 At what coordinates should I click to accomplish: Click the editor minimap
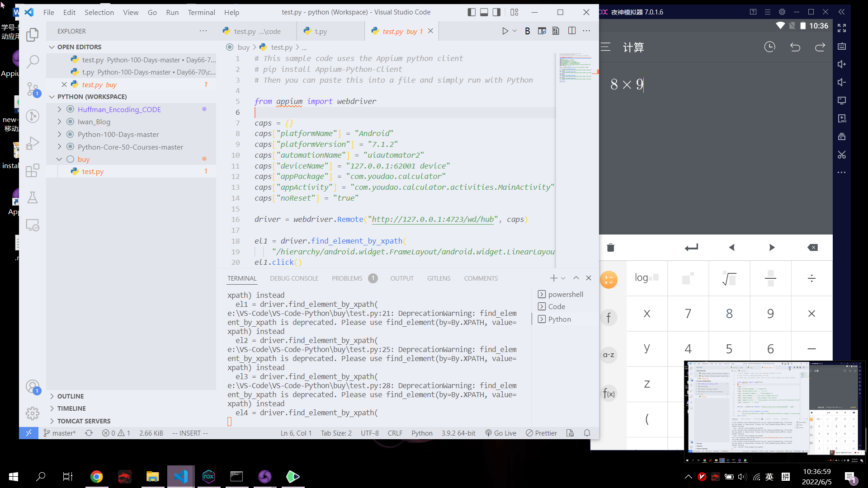[576, 68]
